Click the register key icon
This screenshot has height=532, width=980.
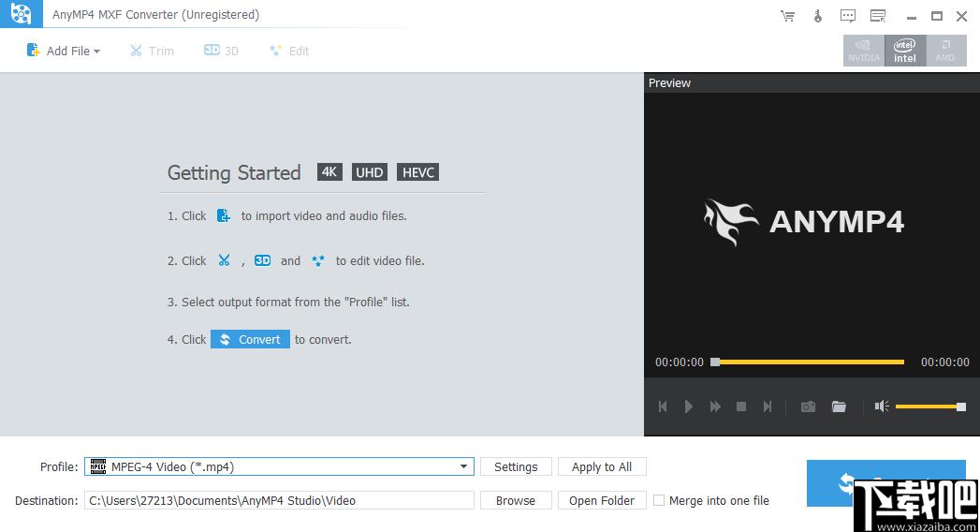coord(817,16)
